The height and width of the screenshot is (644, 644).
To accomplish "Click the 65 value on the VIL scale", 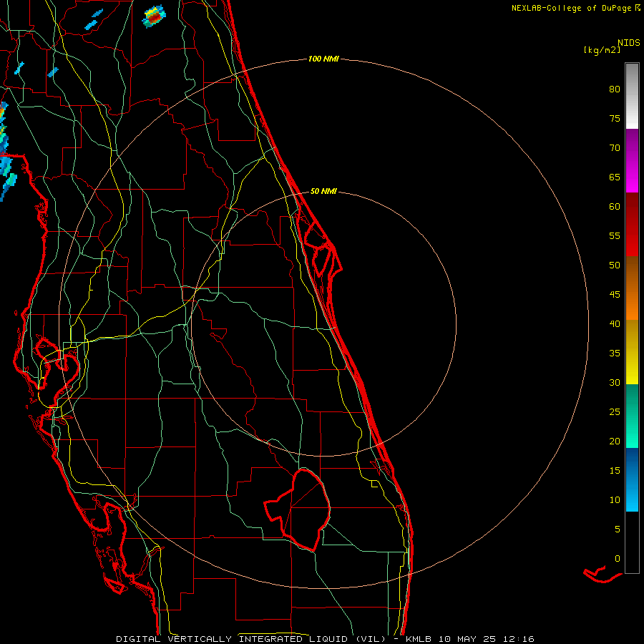I will [615, 177].
